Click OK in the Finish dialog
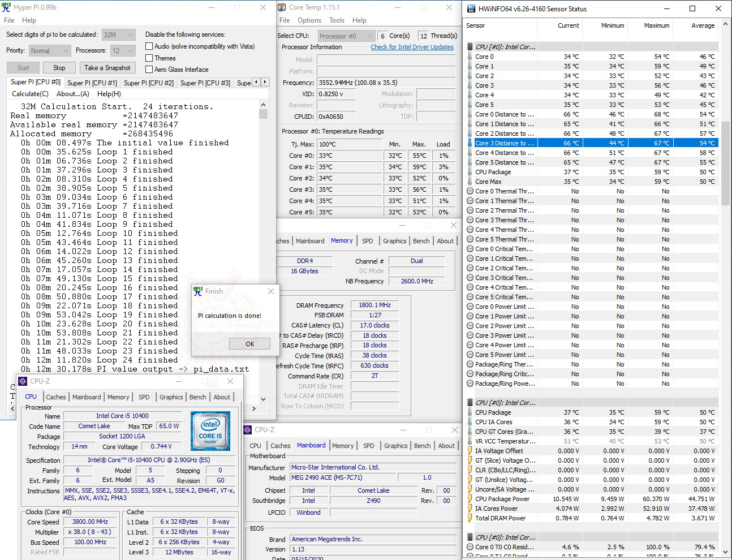 point(250,344)
